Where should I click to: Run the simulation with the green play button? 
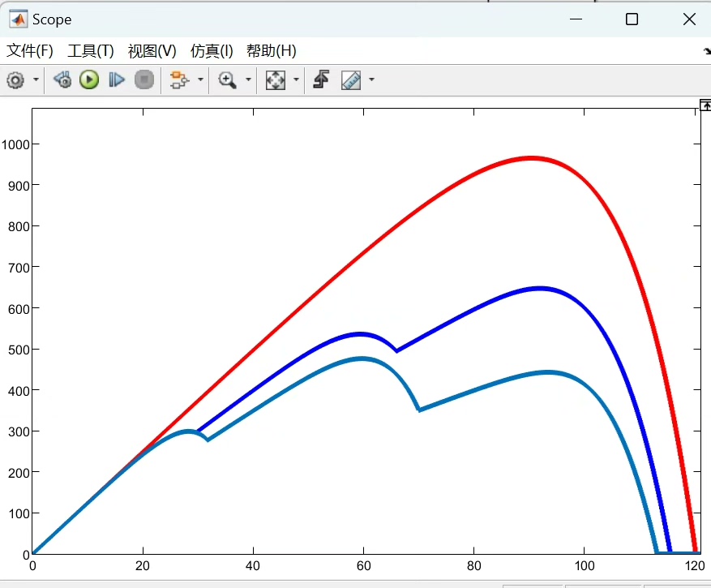89,79
